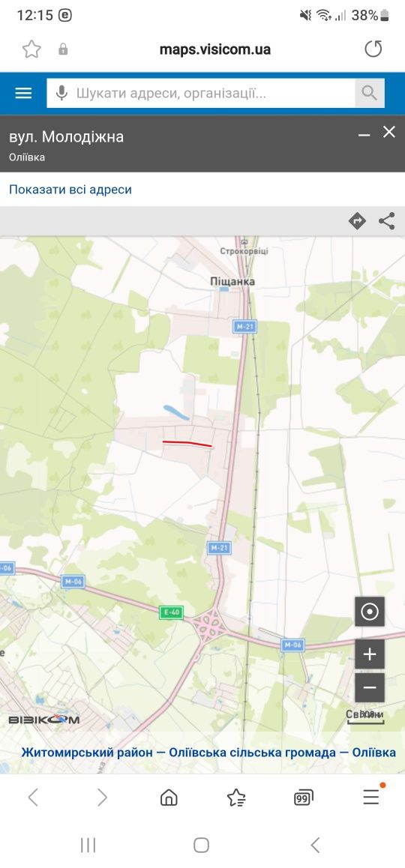Select the red Молодіжна street line

pyautogui.click(x=187, y=444)
